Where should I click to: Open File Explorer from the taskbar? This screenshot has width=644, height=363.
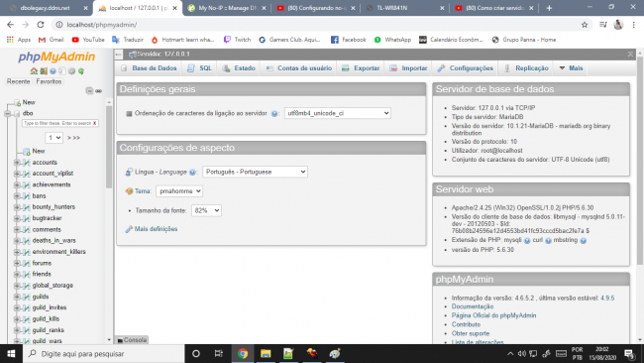click(266, 353)
